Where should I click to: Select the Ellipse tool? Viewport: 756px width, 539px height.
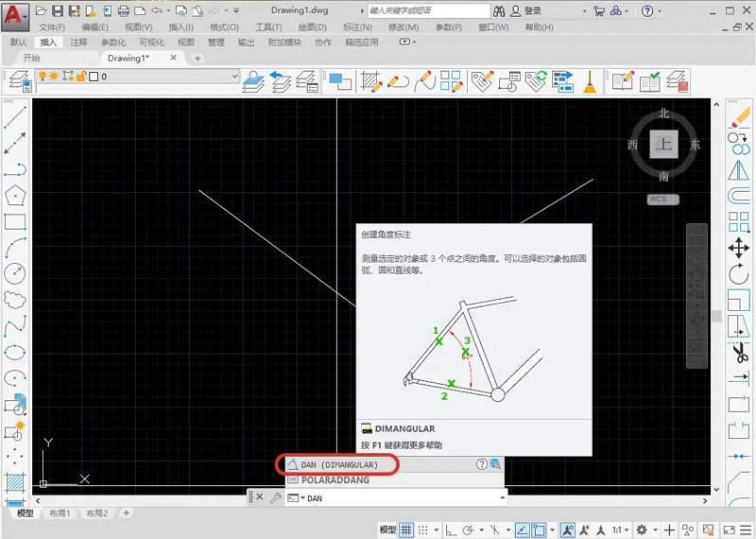pos(15,352)
